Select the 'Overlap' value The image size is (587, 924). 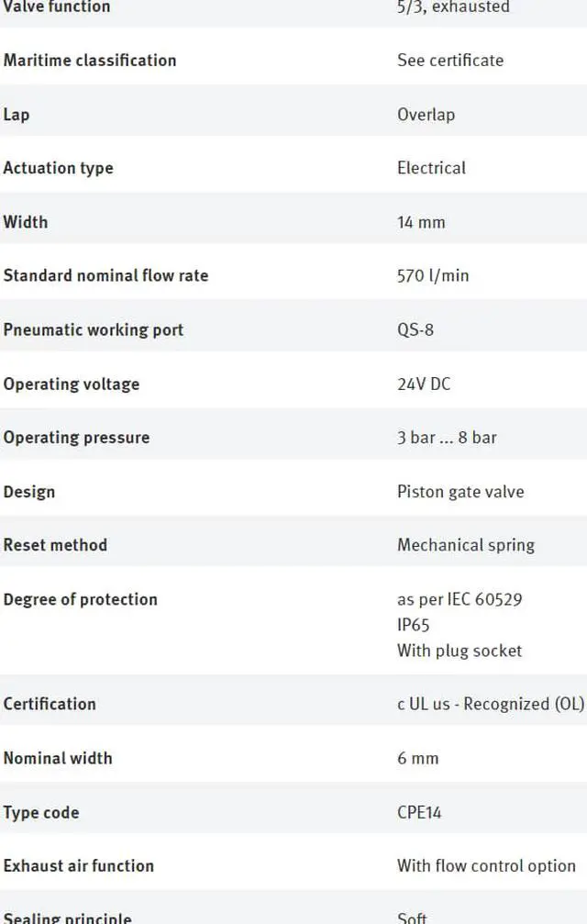pos(426,115)
